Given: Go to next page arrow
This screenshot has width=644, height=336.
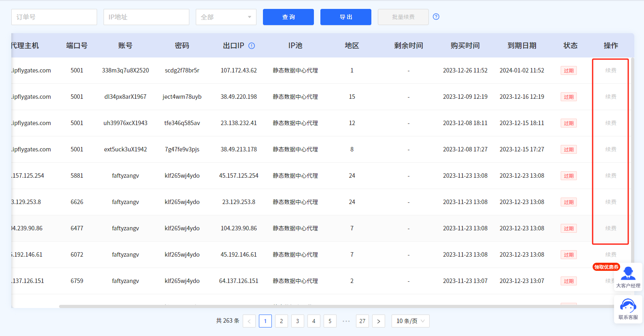Looking at the screenshot, I should 379,321.
